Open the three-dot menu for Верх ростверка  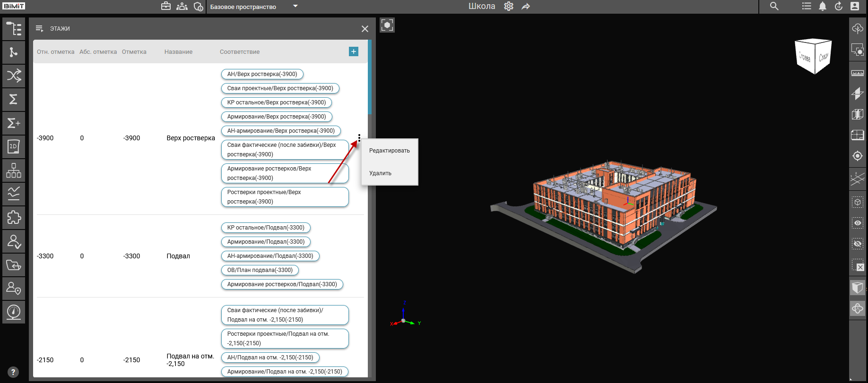pyautogui.click(x=359, y=138)
